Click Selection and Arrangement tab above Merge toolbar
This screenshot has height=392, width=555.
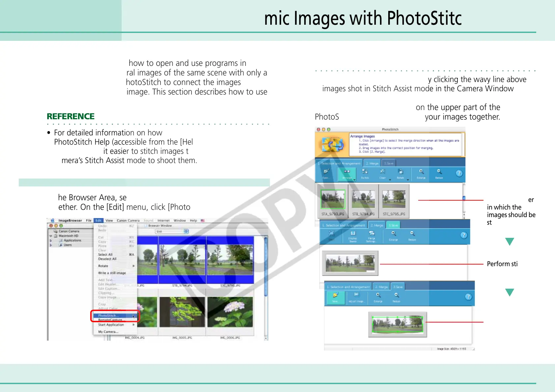click(344, 225)
